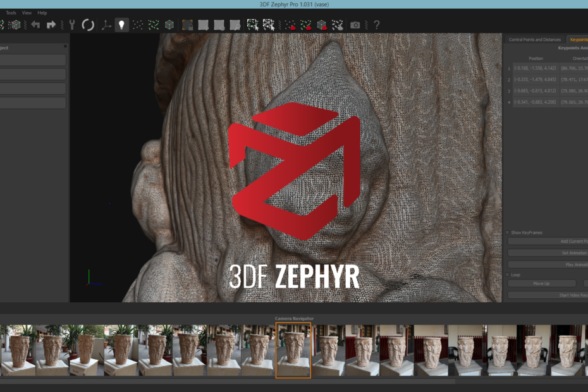Screen dimensions: 588x392
Task: Show the dense point cloud icon
Action: click(x=154, y=25)
